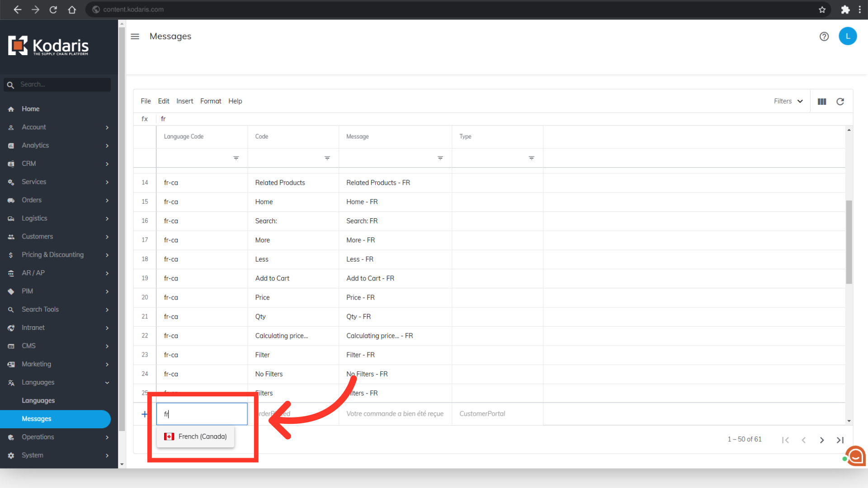Viewport: 868px width, 488px height.
Task: Open the chat support bubble
Action: 856,456
